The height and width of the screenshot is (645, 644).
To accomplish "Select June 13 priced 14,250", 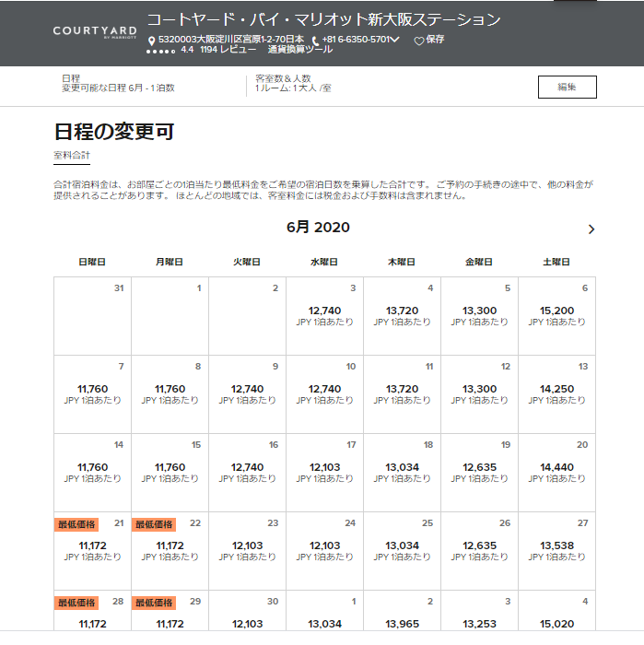I will [556, 394].
